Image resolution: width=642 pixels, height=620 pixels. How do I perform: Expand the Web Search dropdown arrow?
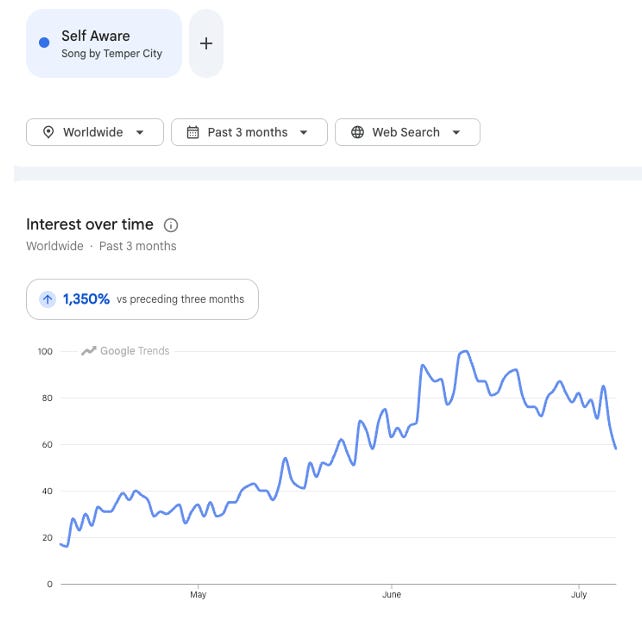tap(456, 132)
